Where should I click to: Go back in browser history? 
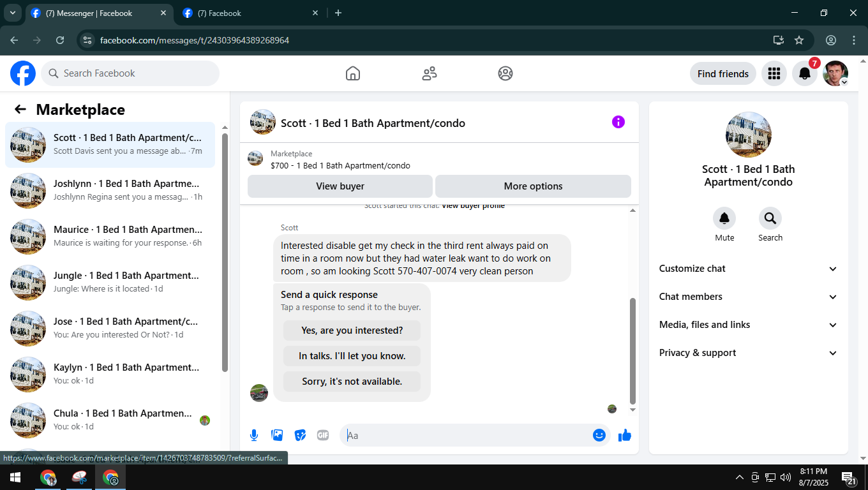[14, 40]
